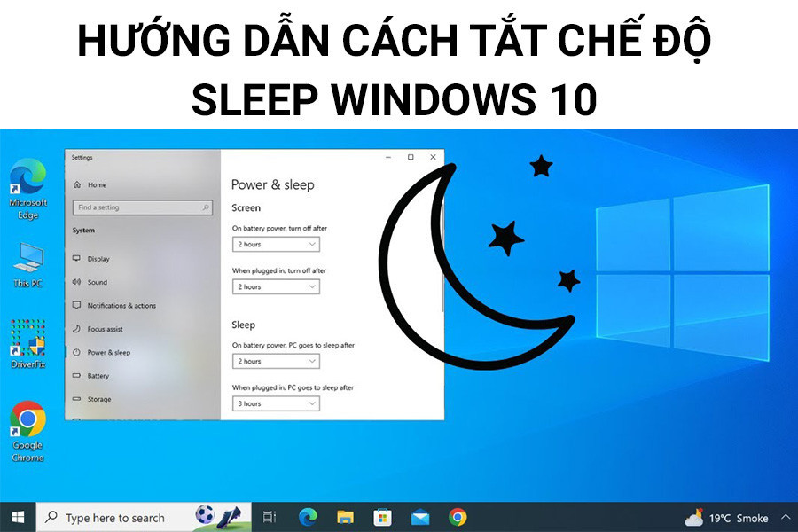Open This PC desktop icon
The width and height of the screenshot is (798, 532).
(28, 265)
